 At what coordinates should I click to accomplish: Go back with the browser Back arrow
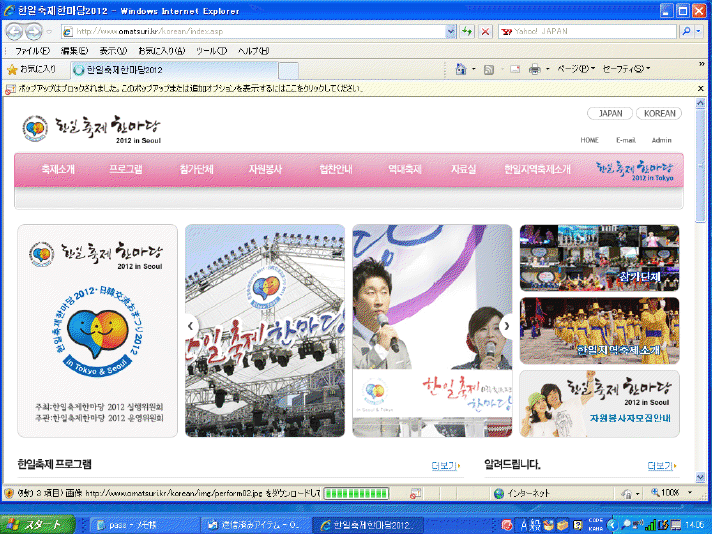pyautogui.click(x=14, y=31)
